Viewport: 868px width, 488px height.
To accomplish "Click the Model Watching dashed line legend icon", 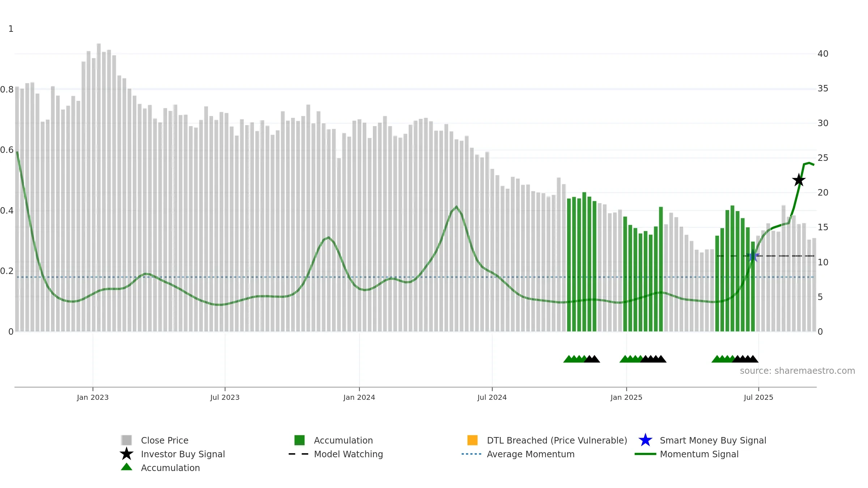I will point(298,454).
